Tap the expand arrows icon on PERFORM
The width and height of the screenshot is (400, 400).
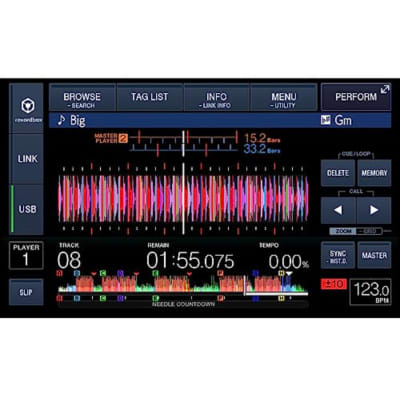(385, 89)
